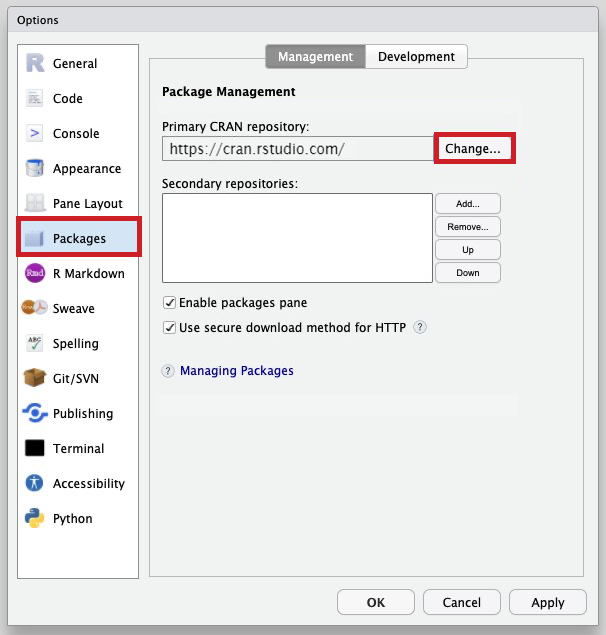Open R Markdown settings icon
This screenshot has height=635, width=606.
[35, 273]
